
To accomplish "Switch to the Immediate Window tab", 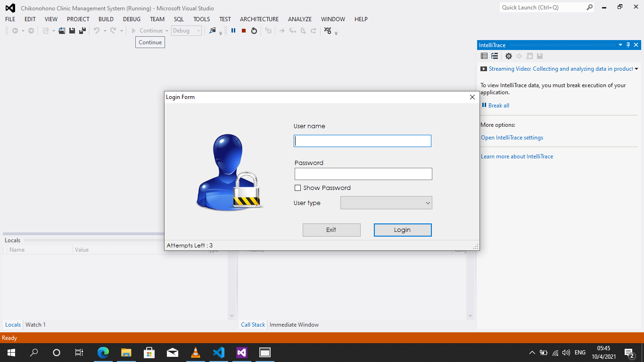I will (294, 325).
